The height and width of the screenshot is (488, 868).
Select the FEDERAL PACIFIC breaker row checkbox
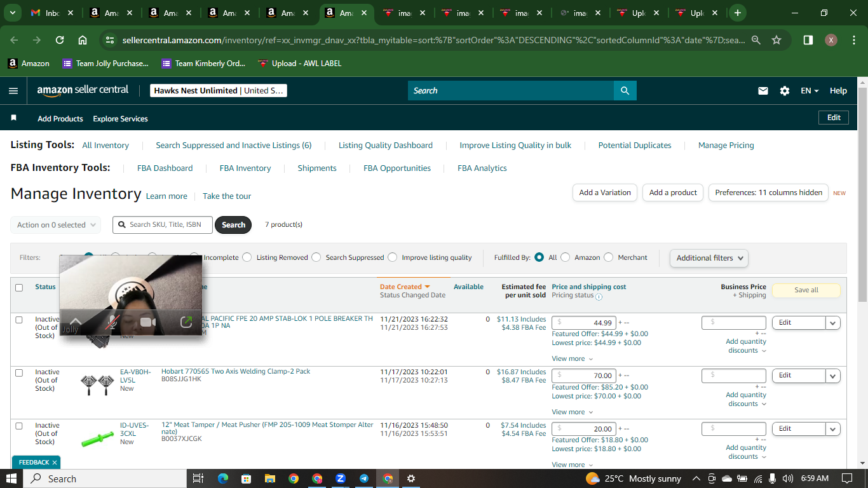(x=19, y=320)
